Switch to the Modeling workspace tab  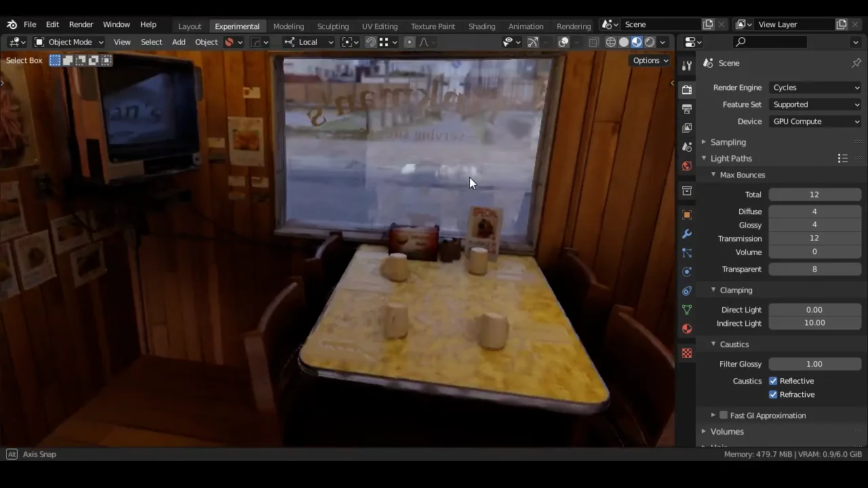(x=288, y=26)
